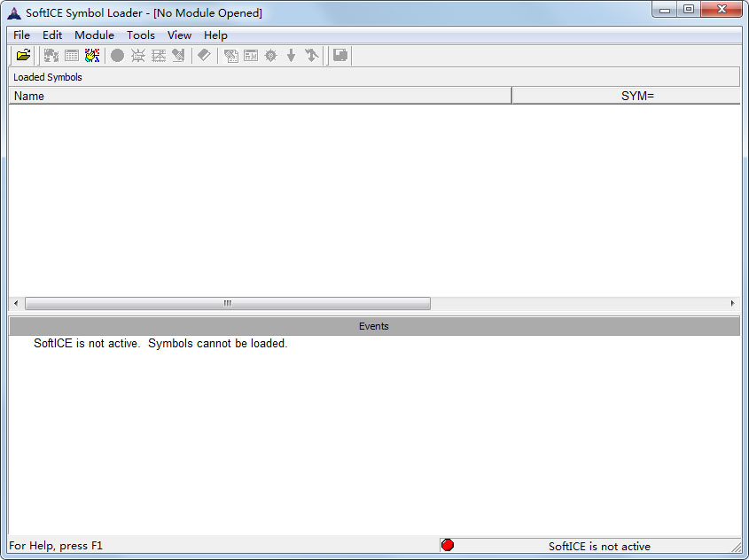This screenshot has width=749, height=560.
Task: Click the Open Module folder icon
Action: point(23,55)
